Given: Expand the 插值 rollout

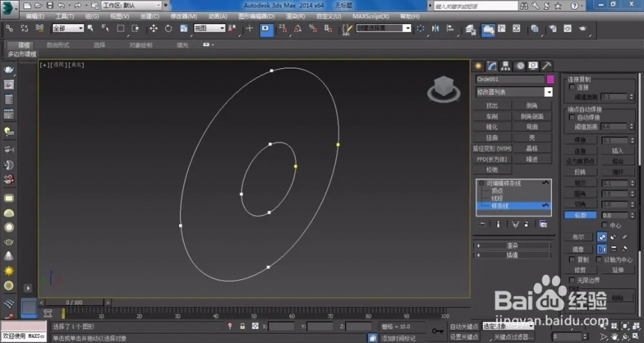Looking at the screenshot, I should (x=512, y=255).
